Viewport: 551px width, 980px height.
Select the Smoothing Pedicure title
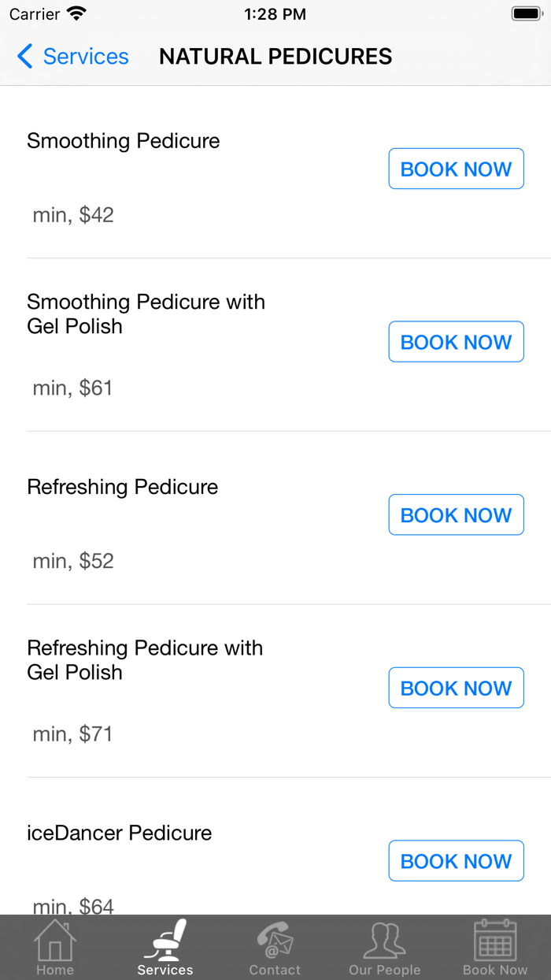click(124, 141)
